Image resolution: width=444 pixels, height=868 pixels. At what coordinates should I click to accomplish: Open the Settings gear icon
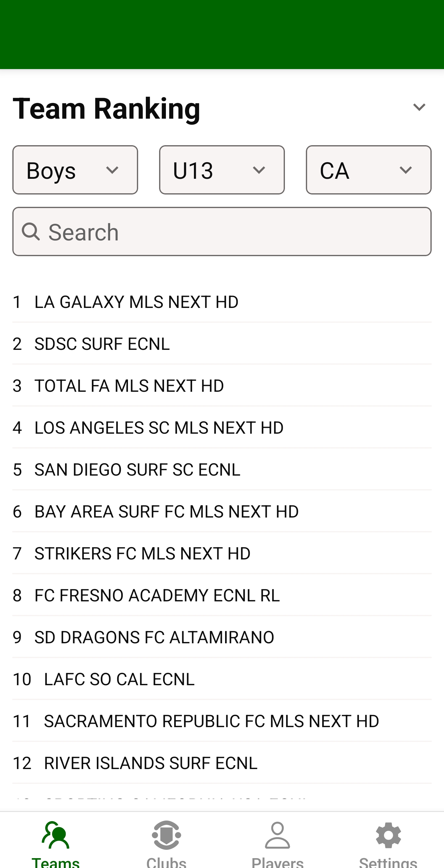pos(388,836)
